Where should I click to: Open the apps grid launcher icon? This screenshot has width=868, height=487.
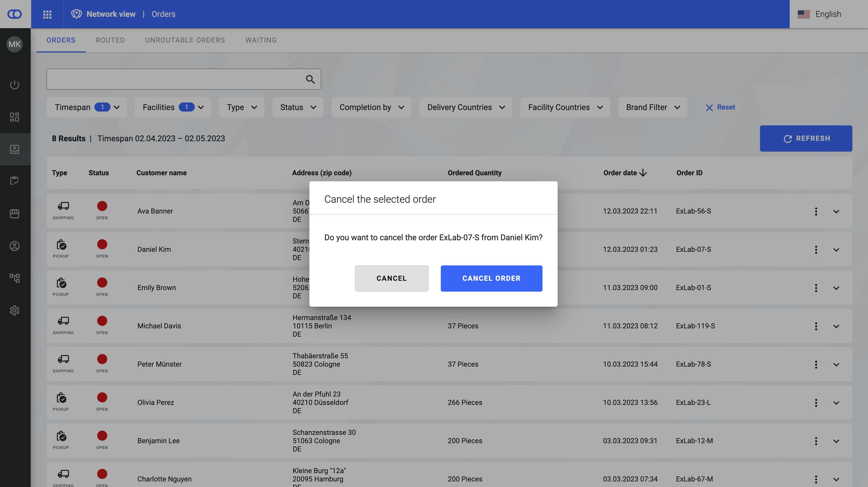pos(47,14)
